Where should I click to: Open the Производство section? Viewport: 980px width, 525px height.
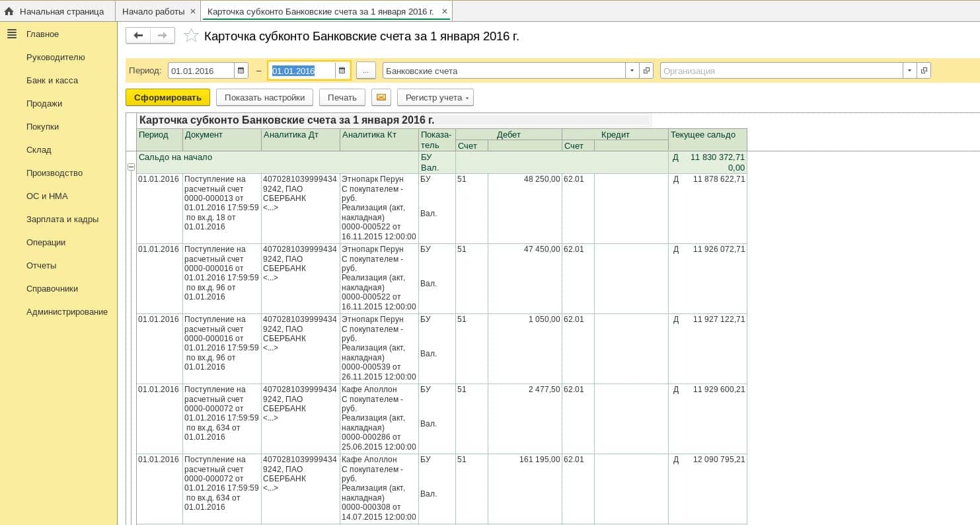click(x=54, y=173)
